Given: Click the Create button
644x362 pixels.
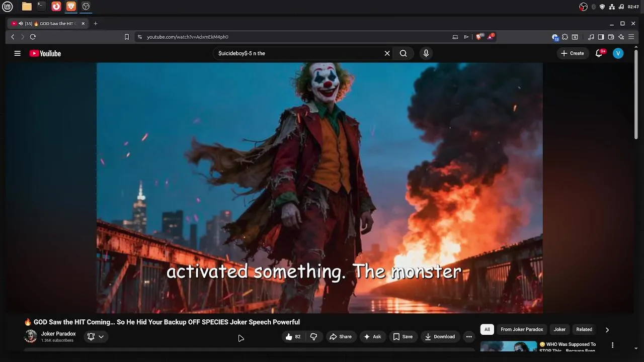Looking at the screenshot, I should pyautogui.click(x=573, y=53).
